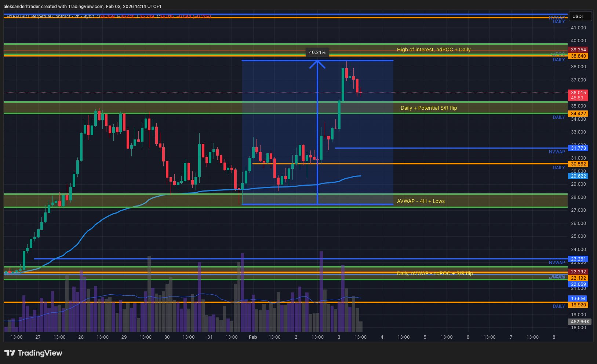Select the NVWAP tag beside the 31.773 level
The width and height of the screenshot is (597, 364).
(557, 152)
